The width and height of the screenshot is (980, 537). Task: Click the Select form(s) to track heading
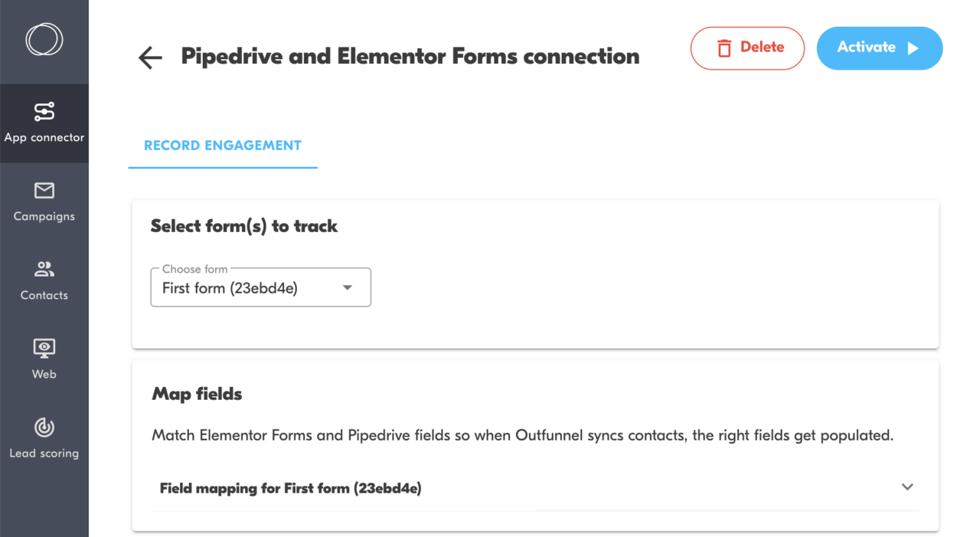point(243,226)
